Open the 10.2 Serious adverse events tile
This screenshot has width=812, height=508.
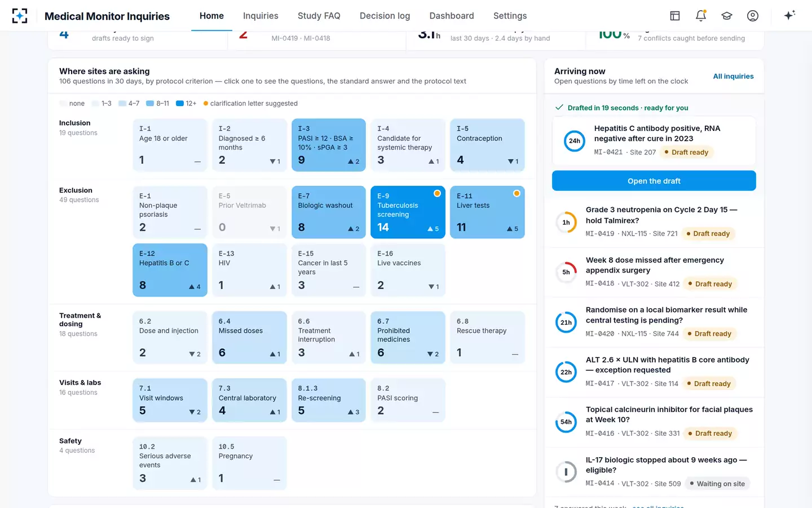170,463
